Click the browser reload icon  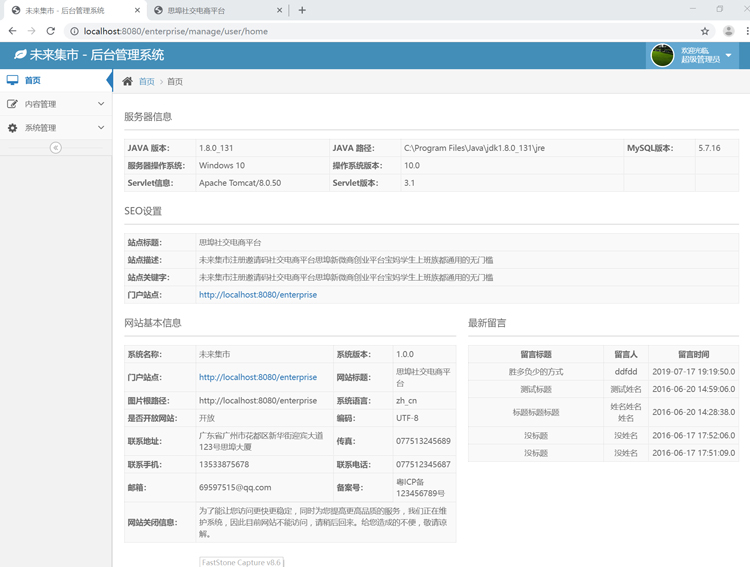(x=50, y=31)
